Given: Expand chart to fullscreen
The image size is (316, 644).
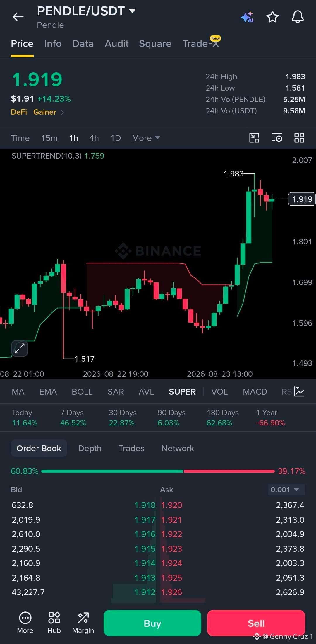Looking at the screenshot, I should (20, 348).
